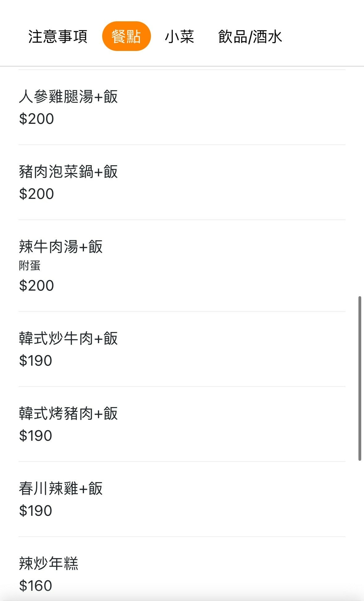Tap the $190 price of 韓式炒牛肉+飯
This screenshot has width=364, height=601.
(x=36, y=361)
